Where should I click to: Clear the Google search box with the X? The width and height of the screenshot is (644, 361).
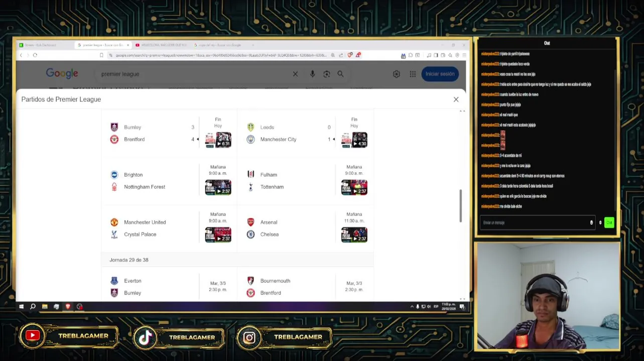pyautogui.click(x=295, y=74)
